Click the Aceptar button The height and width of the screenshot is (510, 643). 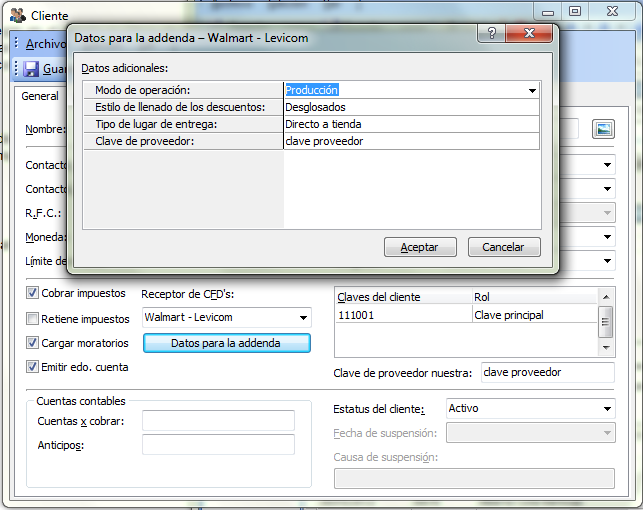click(420, 247)
